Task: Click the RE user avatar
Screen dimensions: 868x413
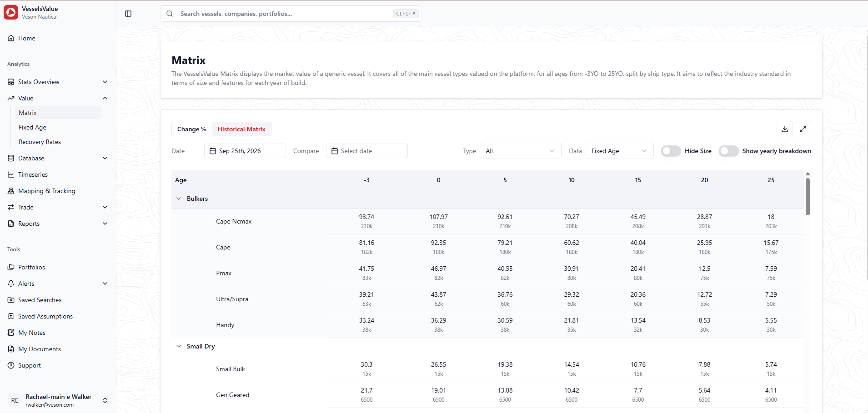Action: click(x=15, y=400)
